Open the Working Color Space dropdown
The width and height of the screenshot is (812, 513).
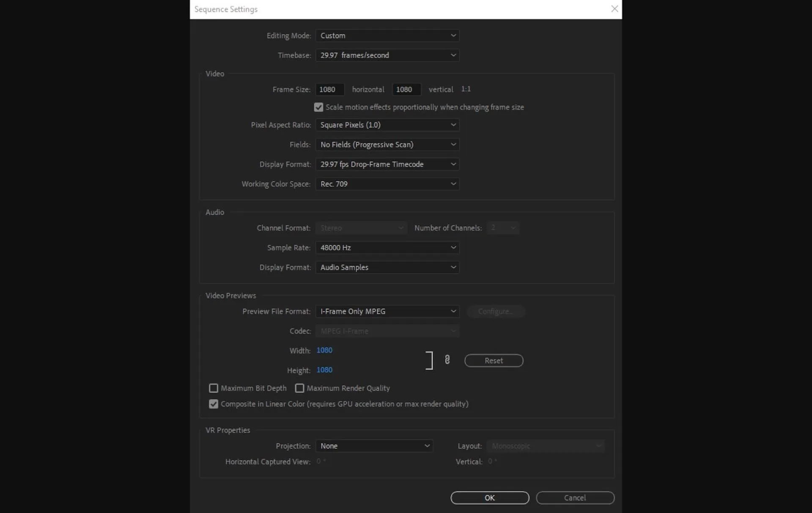[x=387, y=184]
